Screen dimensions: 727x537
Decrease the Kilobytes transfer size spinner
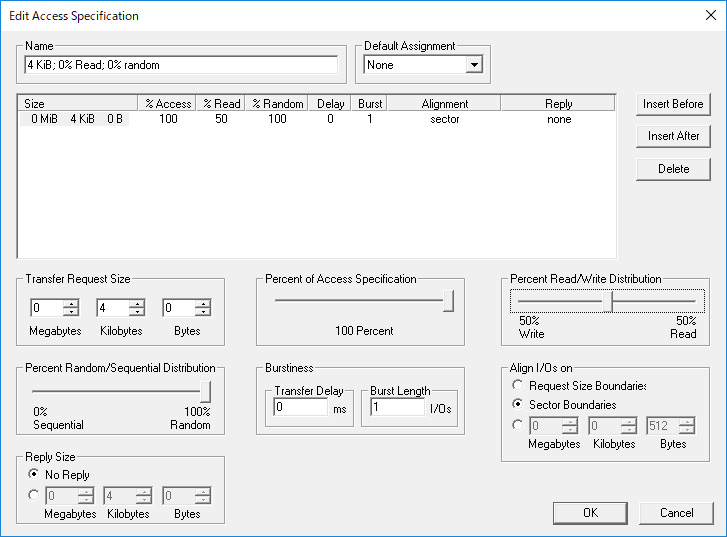[x=137, y=313]
